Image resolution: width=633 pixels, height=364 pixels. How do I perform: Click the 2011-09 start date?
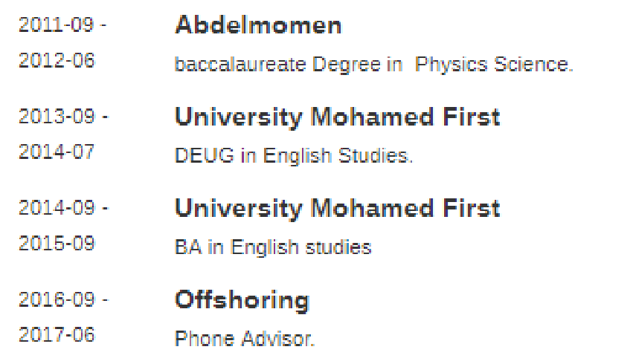coord(57,25)
